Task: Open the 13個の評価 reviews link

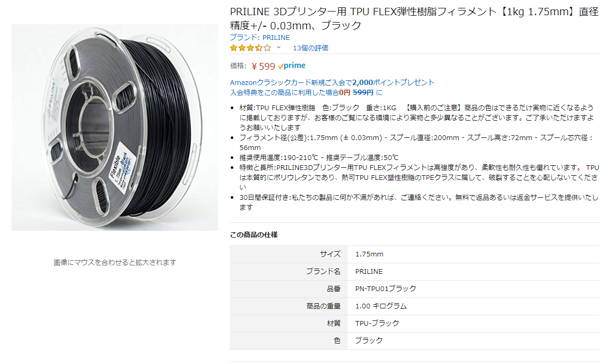Action: [x=310, y=48]
